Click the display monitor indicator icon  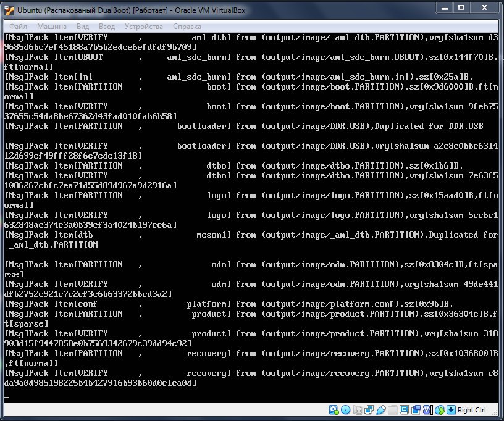pos(404,409)
